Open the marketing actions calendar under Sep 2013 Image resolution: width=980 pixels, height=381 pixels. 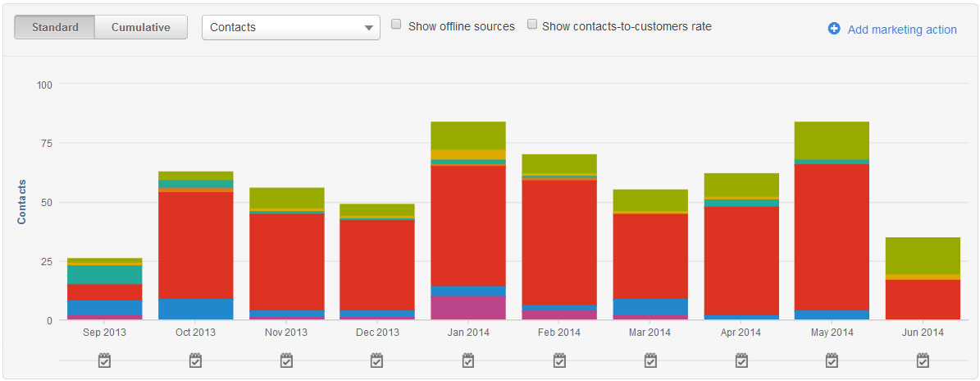click(x=104, y=360)
